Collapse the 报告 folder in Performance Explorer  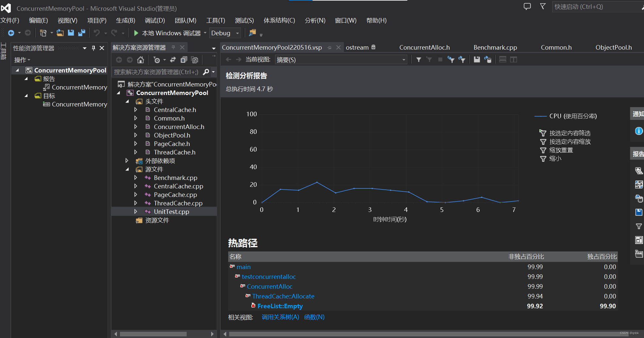coord(26,79)
